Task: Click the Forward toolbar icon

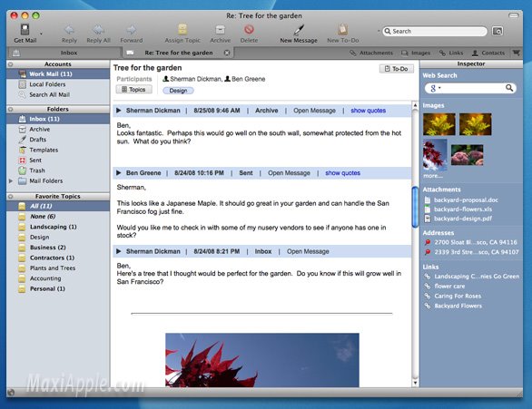Action: click(x=131, y=30)
